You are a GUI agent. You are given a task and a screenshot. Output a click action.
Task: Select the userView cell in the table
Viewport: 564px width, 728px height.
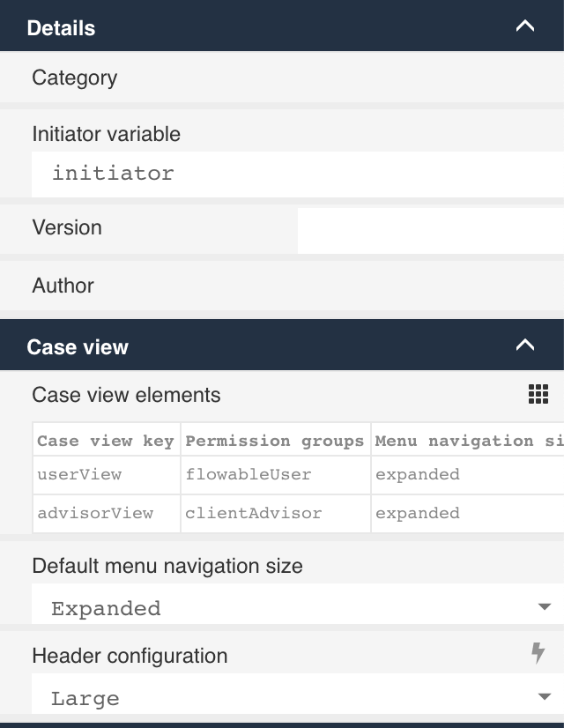pyautogui.click(x=106, y=474)
